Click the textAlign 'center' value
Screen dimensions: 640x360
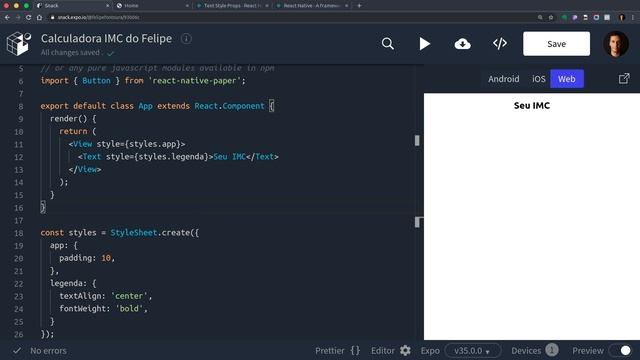click(129, 296)
